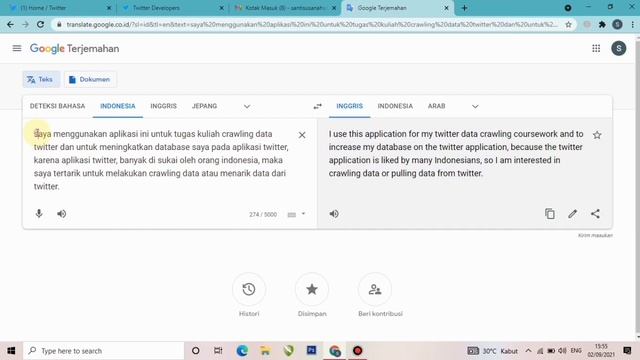The height and width of the screenshot is (360, 640).
Task: Listen to the Indonesian source text
Action: 62,214
